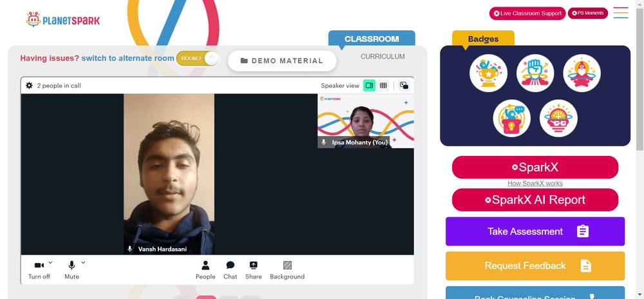This screenshot has height=299, width=644.
Task: Toggle the ROOM 2 switch
Action: pyautogui.click(x=198, y=59)
